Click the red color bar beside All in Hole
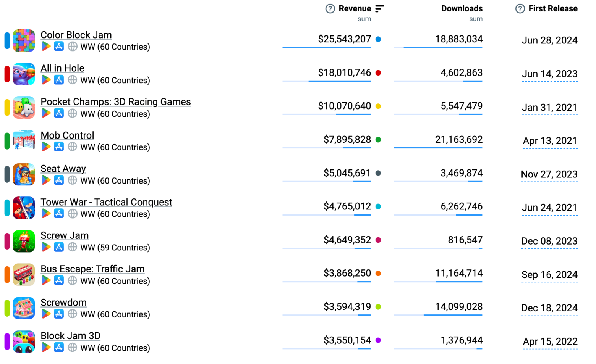 (7, 74)
